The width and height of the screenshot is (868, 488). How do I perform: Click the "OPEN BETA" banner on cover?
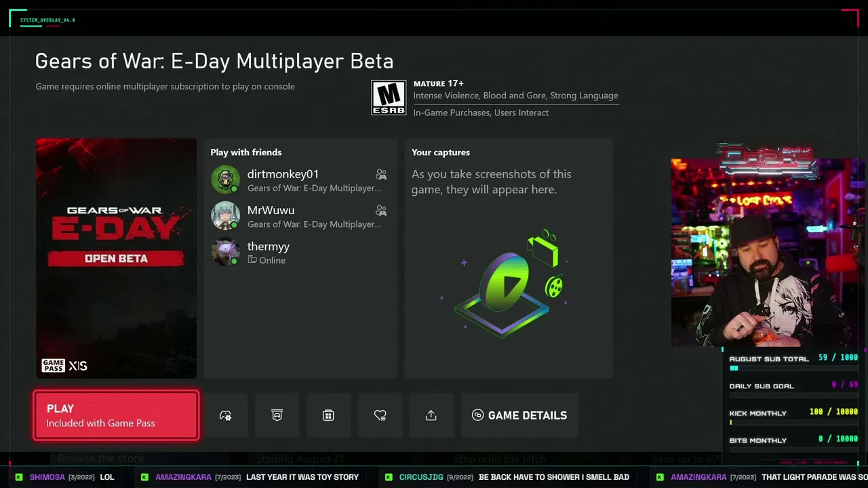(x=116, y=258)
